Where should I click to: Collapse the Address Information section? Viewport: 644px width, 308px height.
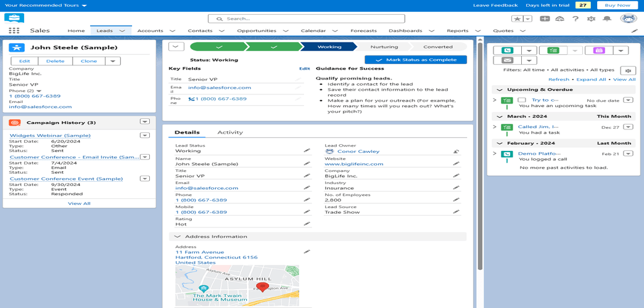tap(178, 237)
